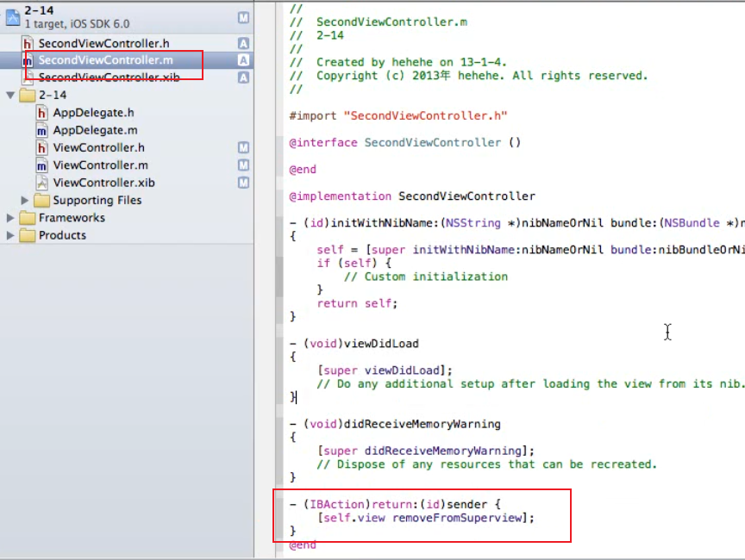
Task: Open ViewController.m file
Action: click(x=100, y=165)
